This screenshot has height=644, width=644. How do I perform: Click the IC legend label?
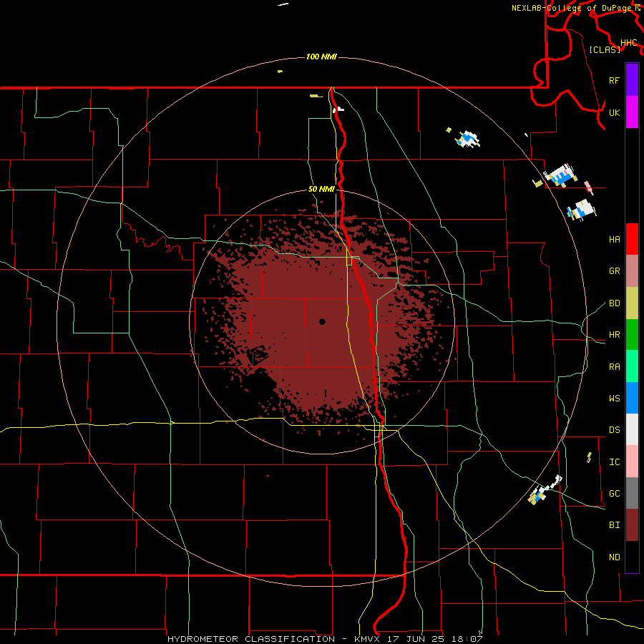click(x=614, y=462)
